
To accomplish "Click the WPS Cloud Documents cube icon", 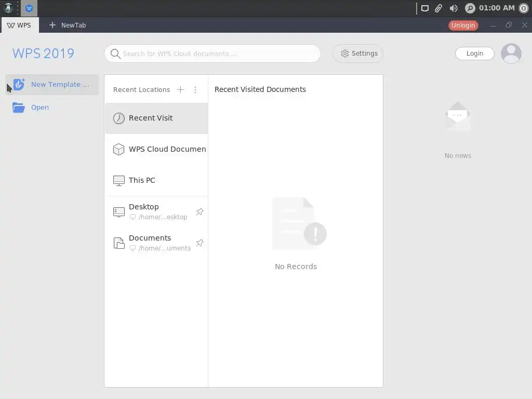I will pyautogui.click(x=119, y=149).
